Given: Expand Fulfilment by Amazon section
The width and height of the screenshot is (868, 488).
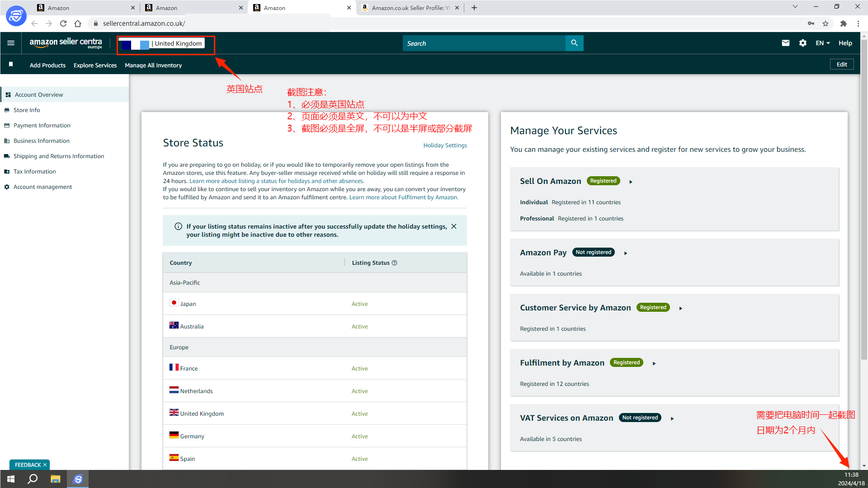Looking at the screenshot, I should [654, 363].
